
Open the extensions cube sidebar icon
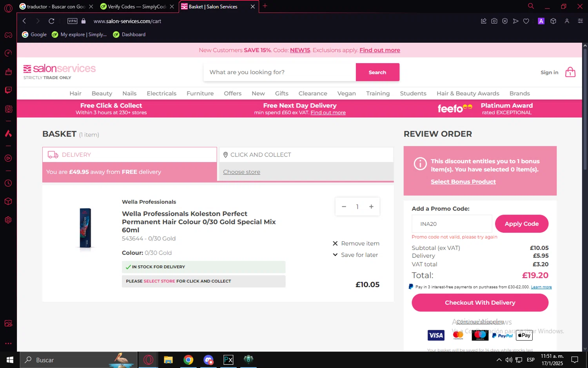click(x=8, y=202)
